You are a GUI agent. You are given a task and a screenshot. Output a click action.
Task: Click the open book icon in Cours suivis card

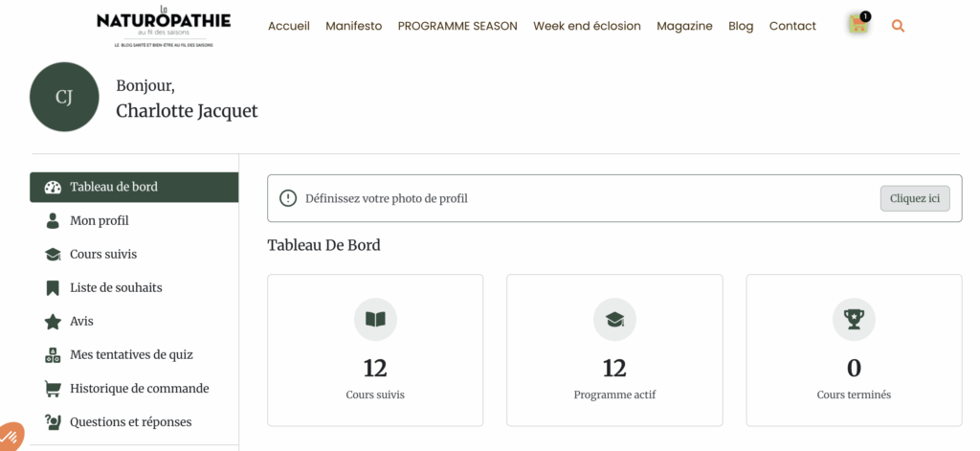point(375,320)
